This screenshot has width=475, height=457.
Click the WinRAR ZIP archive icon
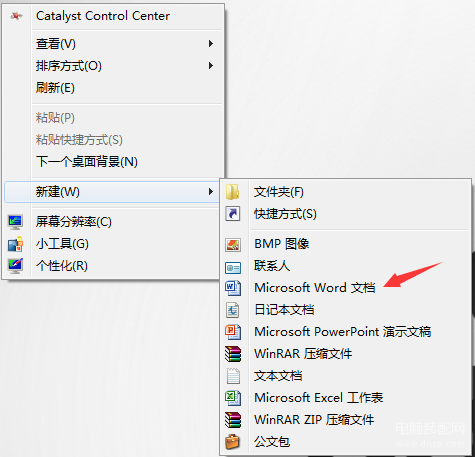[233, 420]
